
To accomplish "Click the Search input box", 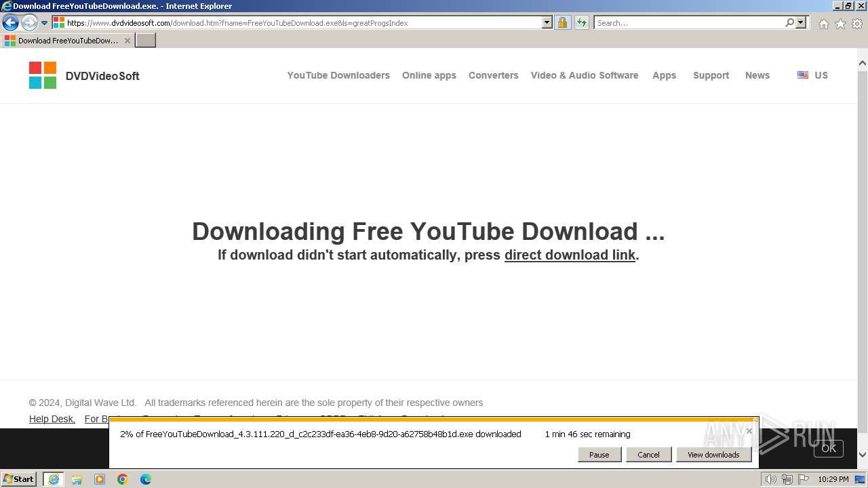I will click(689, 23).
